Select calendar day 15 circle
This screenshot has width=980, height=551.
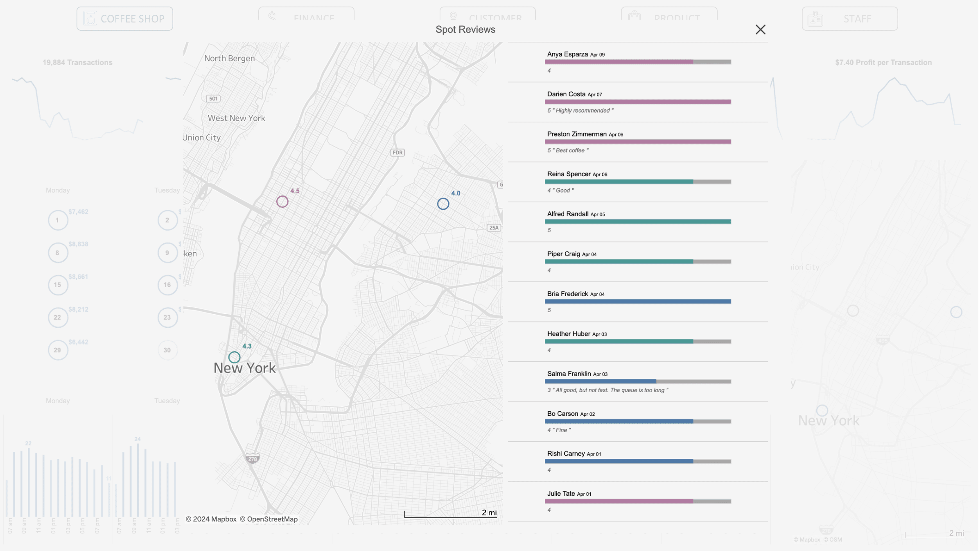tap(58, 285)
